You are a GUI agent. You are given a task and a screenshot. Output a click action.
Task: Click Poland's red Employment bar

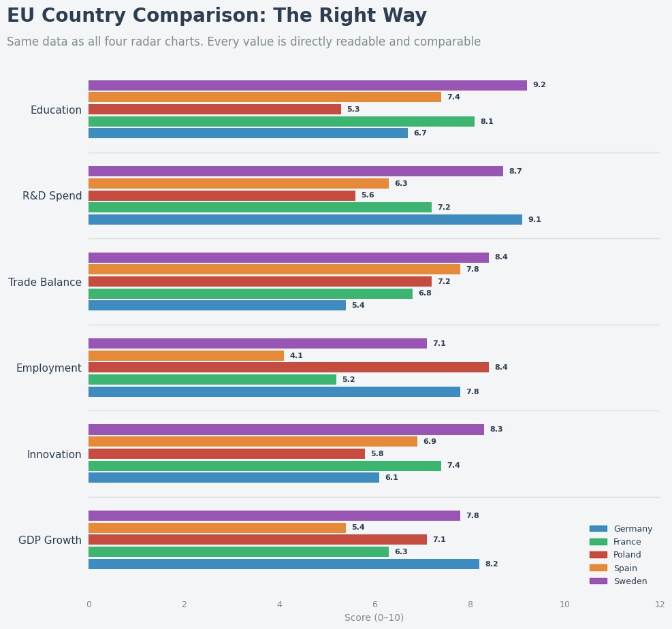click(288, 368)
